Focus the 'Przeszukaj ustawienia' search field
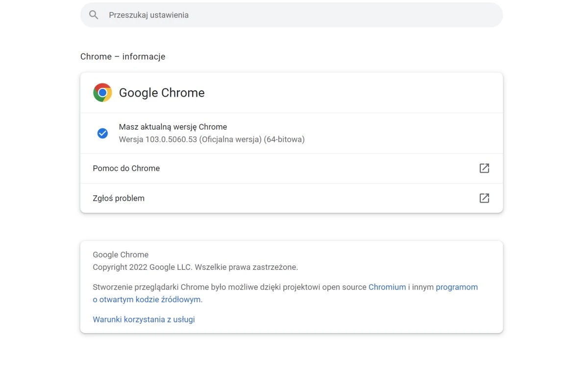588x368 pixels. tap(294, 15)
